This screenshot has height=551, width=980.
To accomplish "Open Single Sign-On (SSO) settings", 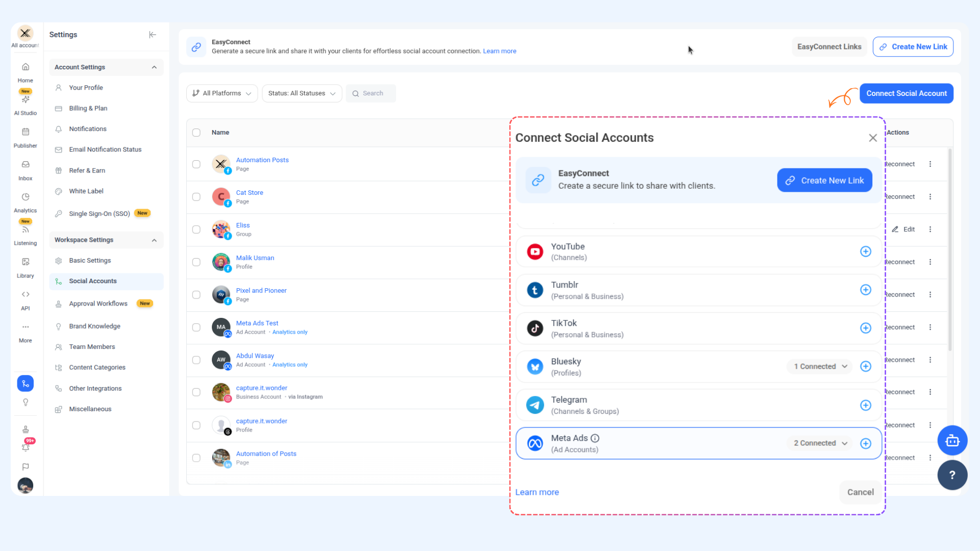I will pyautogui.click(x=100, y=214).
